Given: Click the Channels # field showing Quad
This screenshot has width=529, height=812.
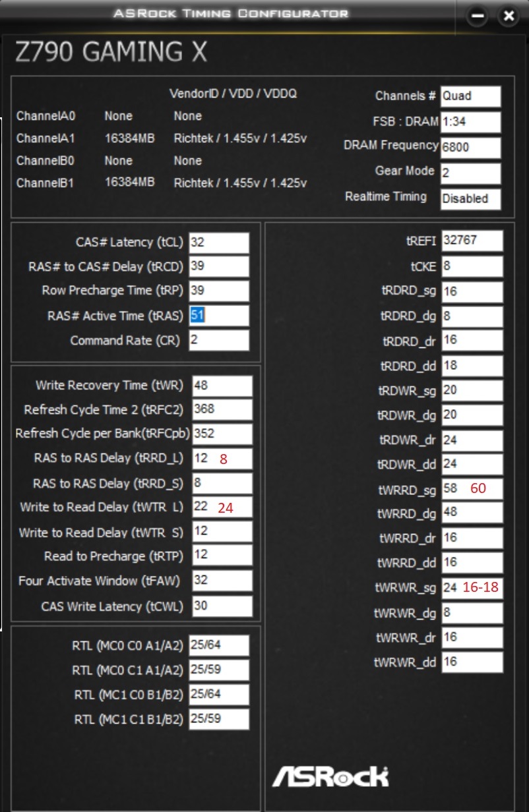Looking at the screenshot, I should click(471, 96).
